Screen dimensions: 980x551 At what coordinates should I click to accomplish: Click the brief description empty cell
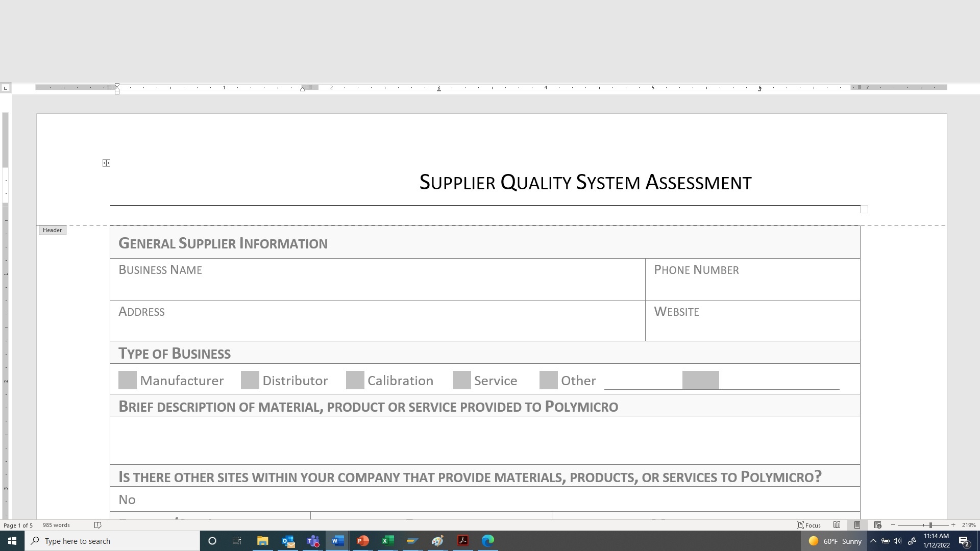pyautogui.click(x=485, y=440)
